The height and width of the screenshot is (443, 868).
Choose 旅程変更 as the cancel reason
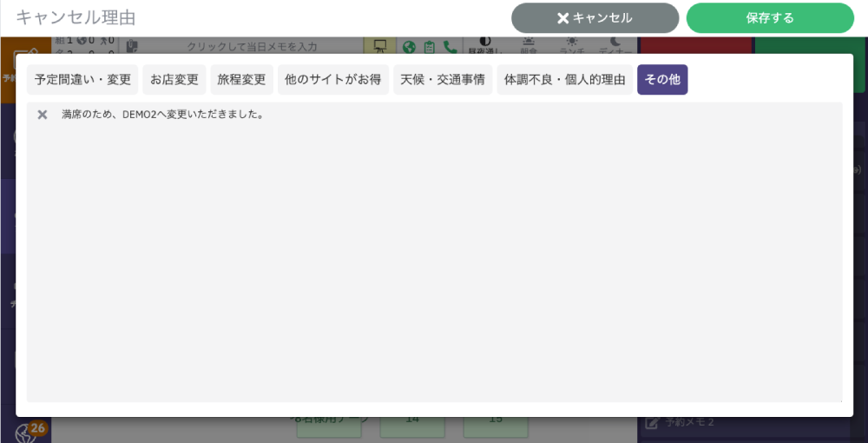pos(241,80)
